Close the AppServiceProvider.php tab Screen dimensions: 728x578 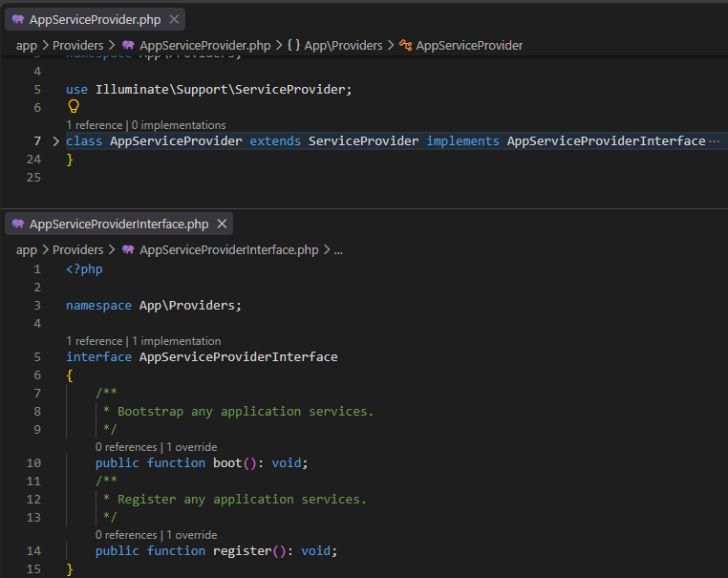click(x=174, y=19)
